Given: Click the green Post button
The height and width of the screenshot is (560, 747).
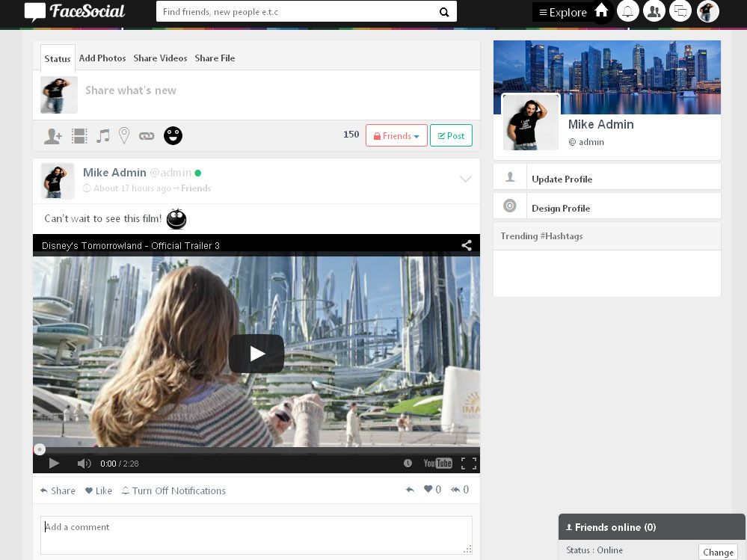Looking at the screenshot, I should pyautogui.click(x=451, y=136).
